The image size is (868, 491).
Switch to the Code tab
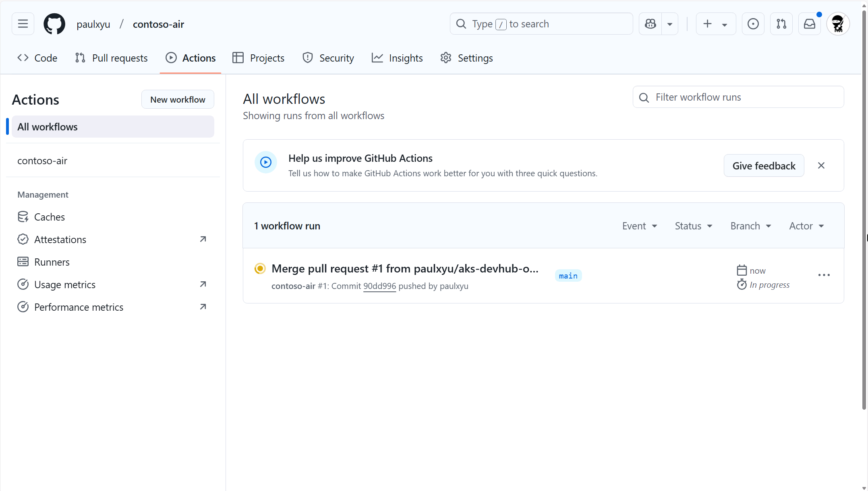pos(37,58)
